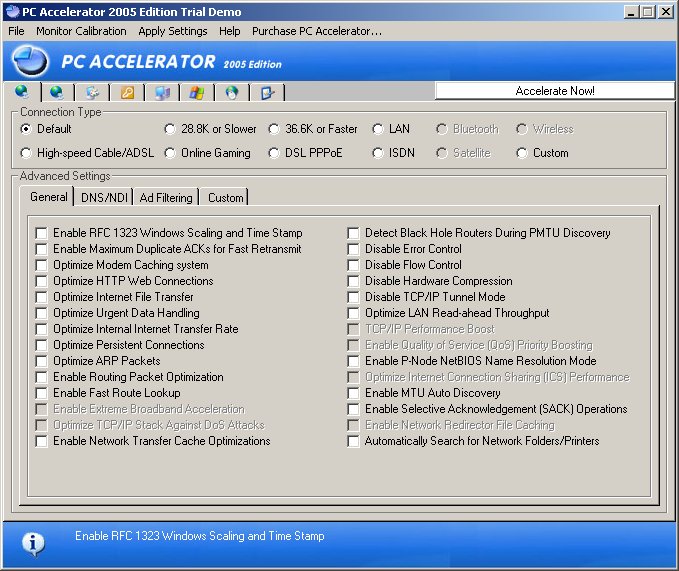Select the second globe icon tab
This screenshot has width=679, height=571.
(57, 92)
